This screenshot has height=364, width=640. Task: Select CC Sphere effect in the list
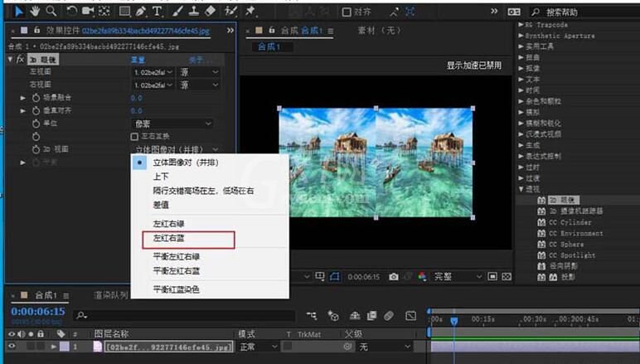pos(565,245)
